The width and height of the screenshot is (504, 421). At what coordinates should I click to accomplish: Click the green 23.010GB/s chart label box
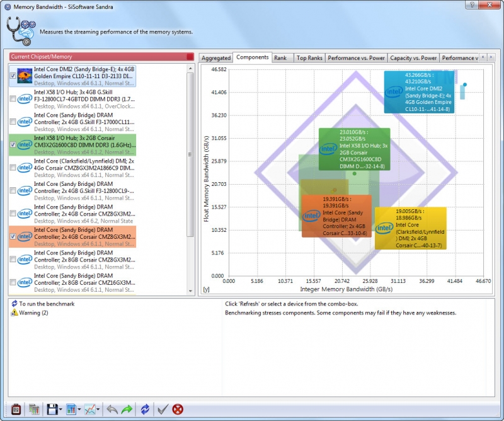355,149
